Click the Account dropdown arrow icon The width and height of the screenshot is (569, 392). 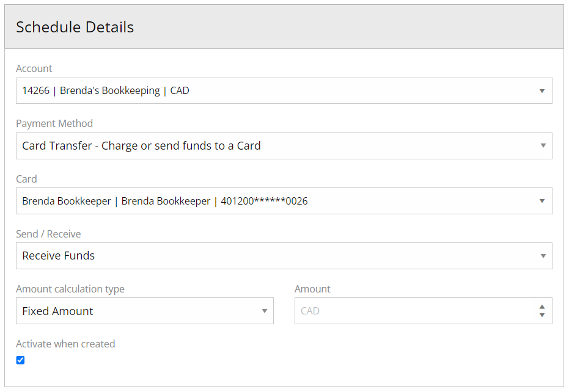(x=541, y=91)
